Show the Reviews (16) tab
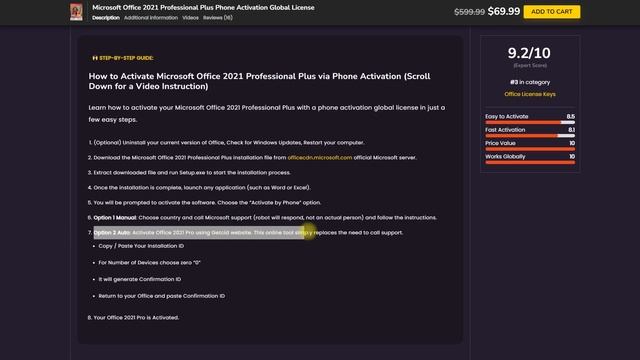 (218, 18)
